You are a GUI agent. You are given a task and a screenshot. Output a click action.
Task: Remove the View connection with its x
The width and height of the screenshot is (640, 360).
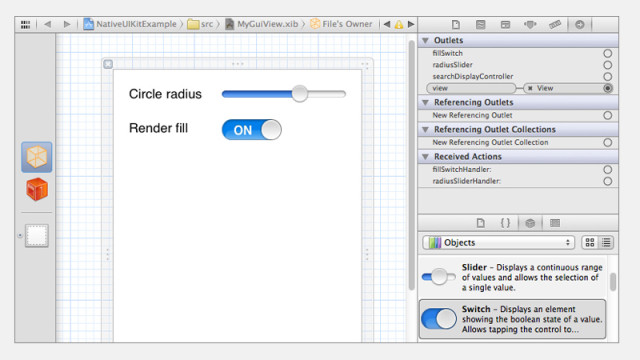530,88
